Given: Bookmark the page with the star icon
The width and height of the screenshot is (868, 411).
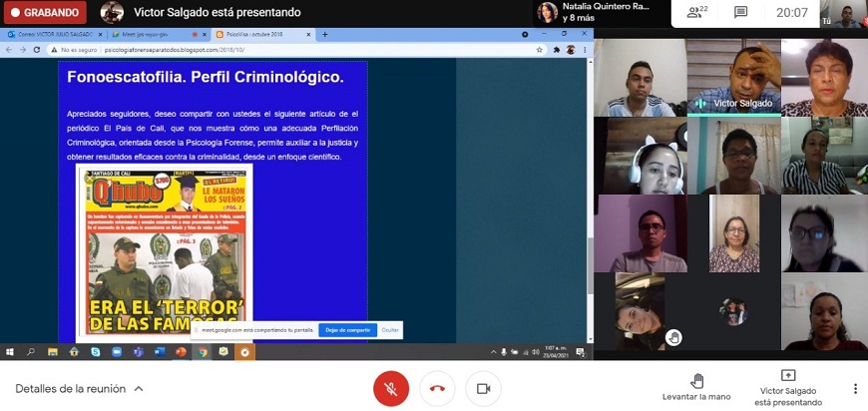Looking at the screenshot, I should pos(539,50).
